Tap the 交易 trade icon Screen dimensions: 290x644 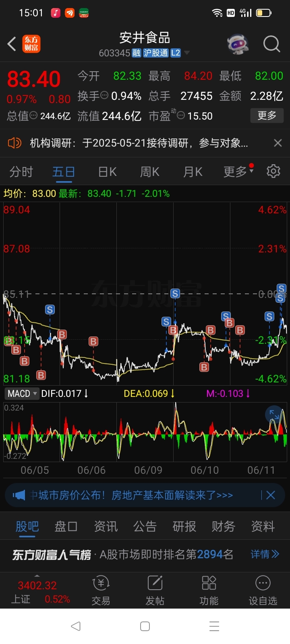pos(101,590)
